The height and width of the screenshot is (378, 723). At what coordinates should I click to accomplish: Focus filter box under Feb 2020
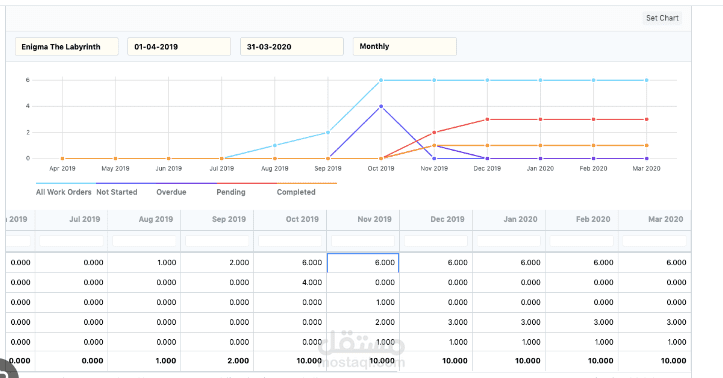pos(581,241)
